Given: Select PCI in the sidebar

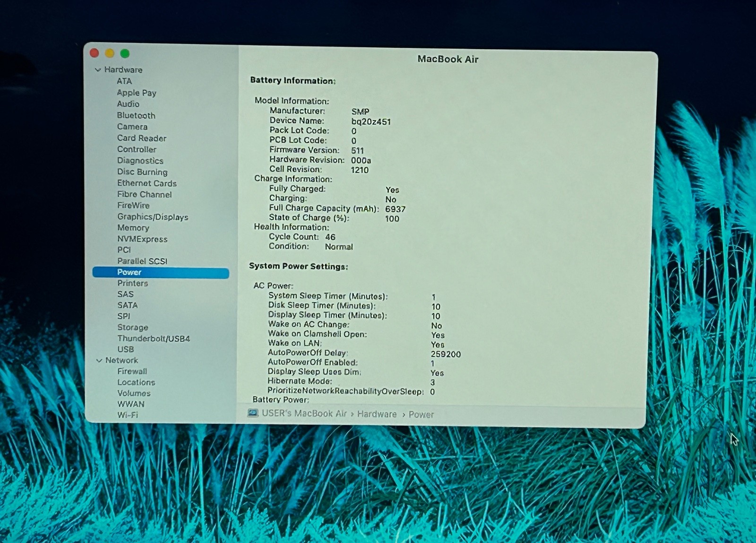Looking at the screenshot, I should click(x=124, y=250).
